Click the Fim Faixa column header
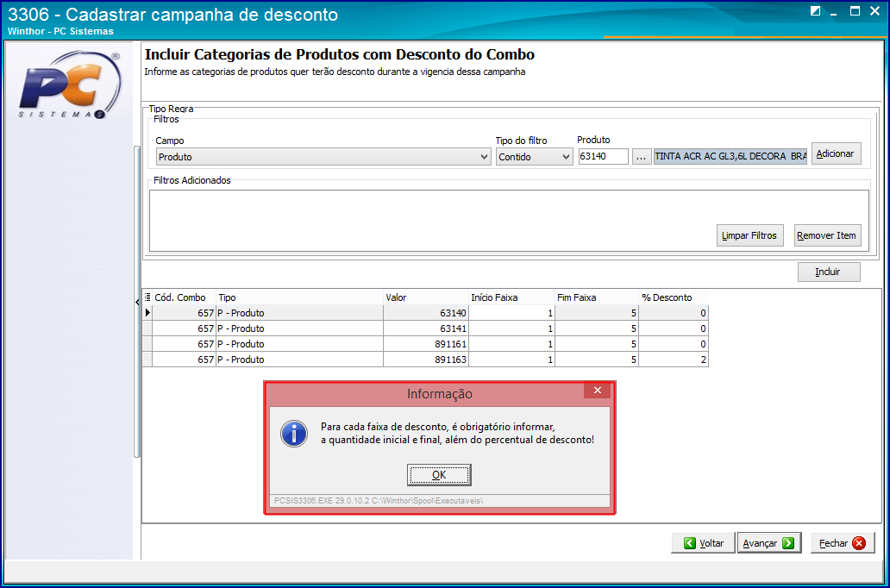890x588 pixels. click(x=597, y=297)
